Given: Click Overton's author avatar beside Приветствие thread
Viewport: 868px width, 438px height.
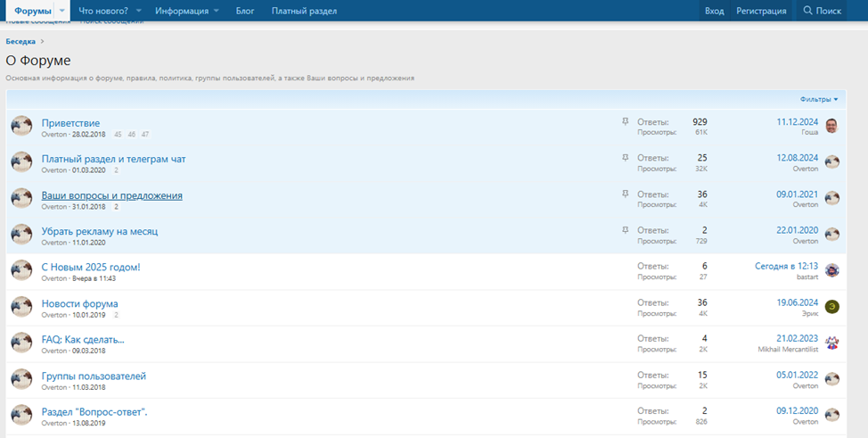Looking at the screenshot, I should click(x=21, y=126).
